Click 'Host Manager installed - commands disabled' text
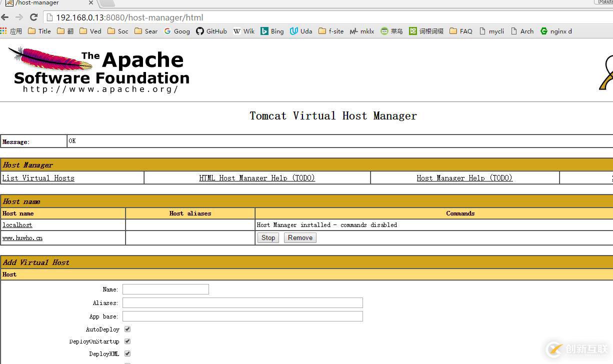The image size is (613, 364). click(327, 225)
